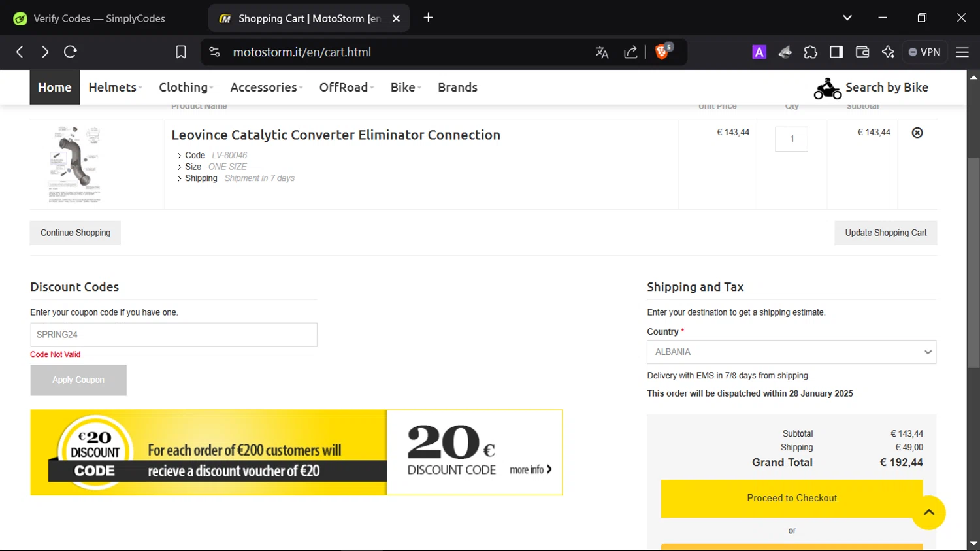Viewport: 980px width, 551px height.
Task: Open Brave Shields lion icon
Action: (x=662, y=52)
